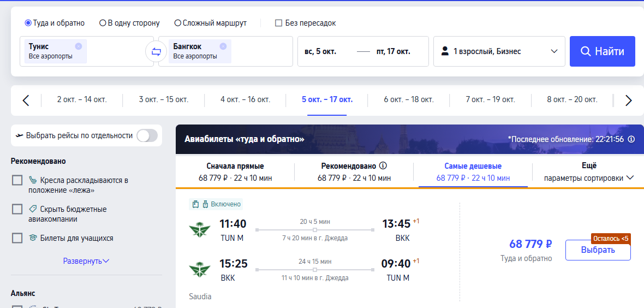This screenshot has width=644, height=308.
Task: Select В одну сторону radio option
Action: coord(129,23)
